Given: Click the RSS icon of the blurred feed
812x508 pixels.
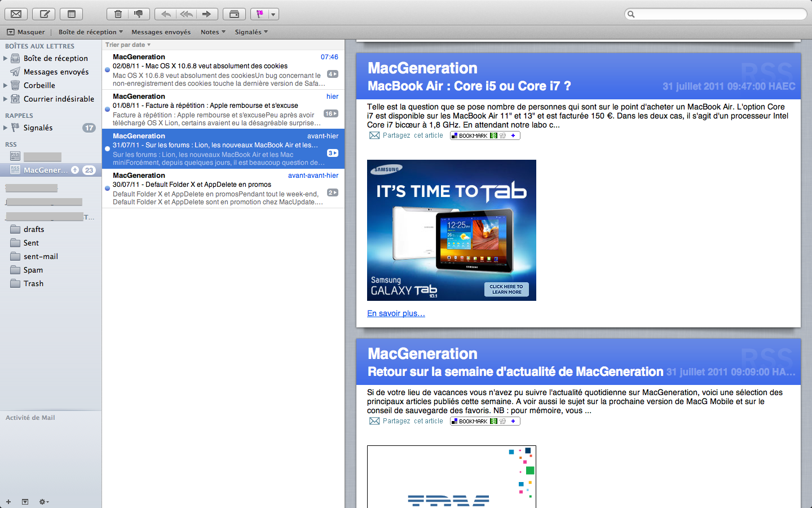Looking at the screenshot, I should coord(15,156).
